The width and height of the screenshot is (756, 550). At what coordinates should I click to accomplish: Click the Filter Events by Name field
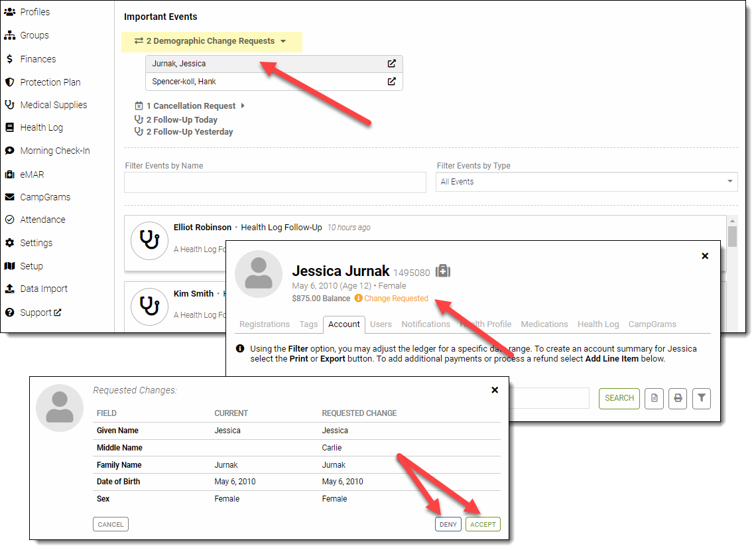pos(275,182)
